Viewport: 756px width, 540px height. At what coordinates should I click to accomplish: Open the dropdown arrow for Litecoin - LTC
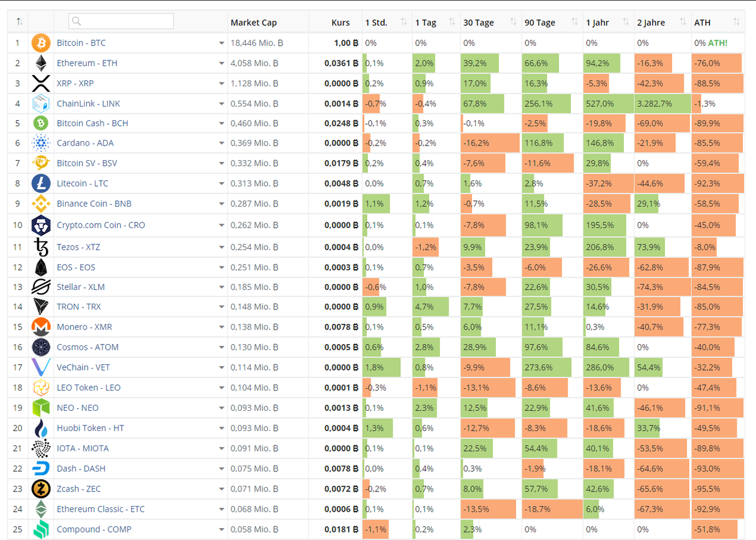(x=221, y=184)
